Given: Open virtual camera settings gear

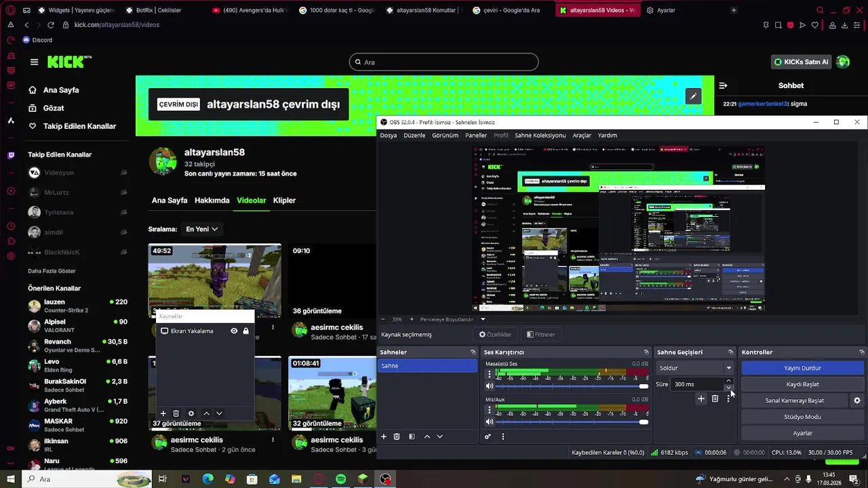Looking at the screenshot, I should (857, 401).
